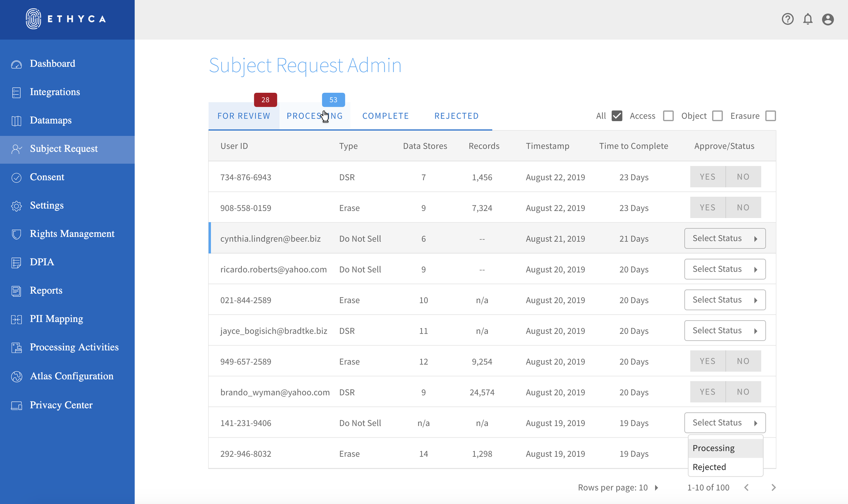The width and height of the screenshot is (848, 504).
Task: Deny request 949-657-2589 with NO
Action: coord(743,361)
